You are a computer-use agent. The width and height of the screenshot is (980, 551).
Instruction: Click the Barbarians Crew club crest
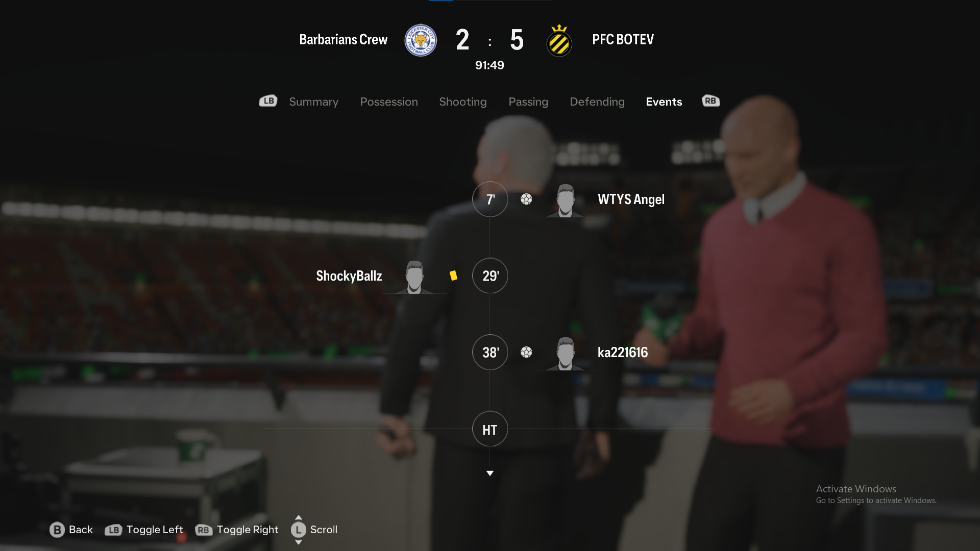(421, 40)
